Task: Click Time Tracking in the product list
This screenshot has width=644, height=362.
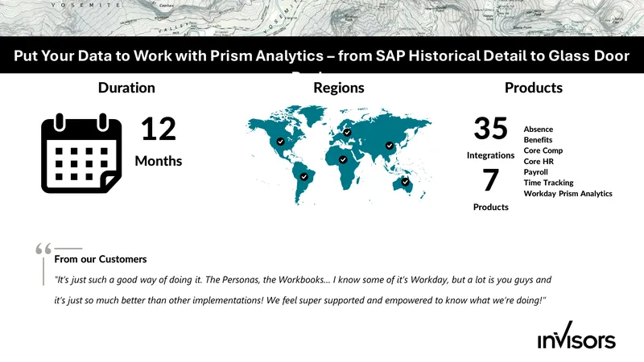Action: click(548, 183)
